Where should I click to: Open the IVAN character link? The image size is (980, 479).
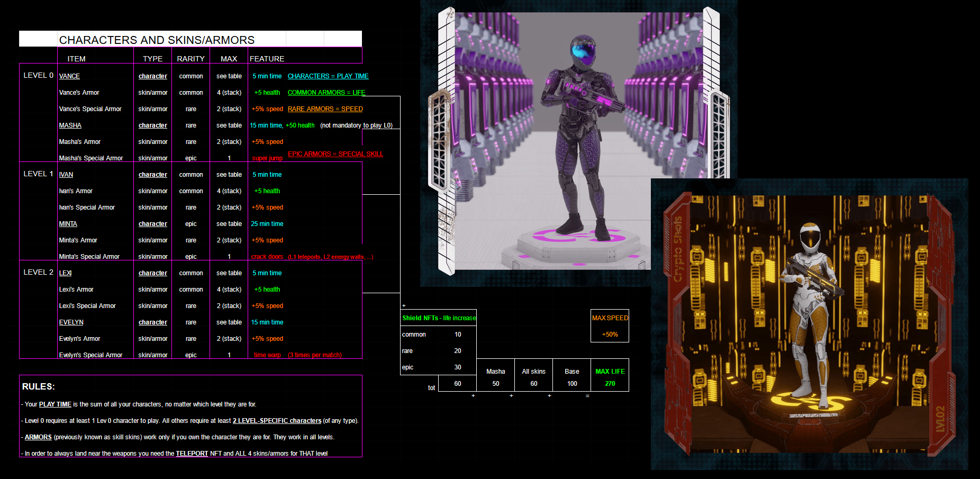[66, 175]
